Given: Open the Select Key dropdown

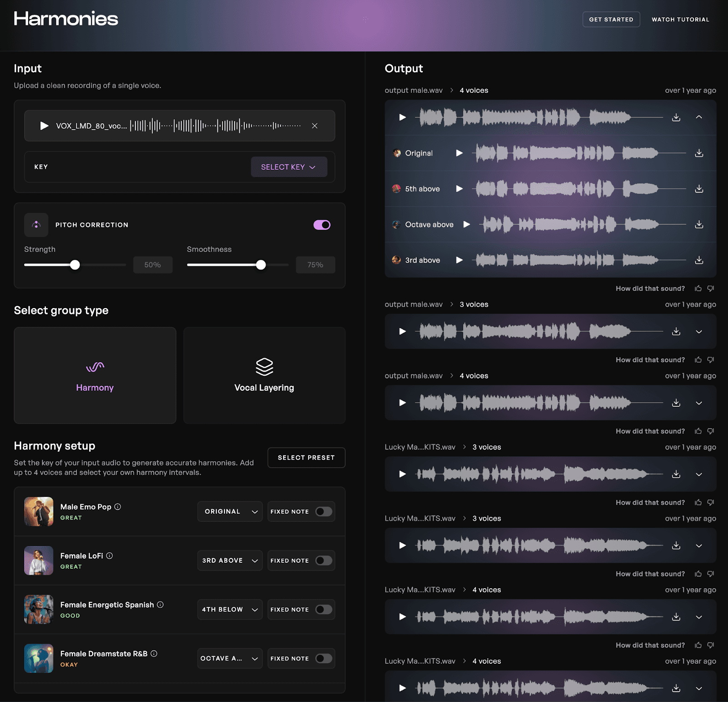Looking at the screenshot, I should tap(289, 167).
